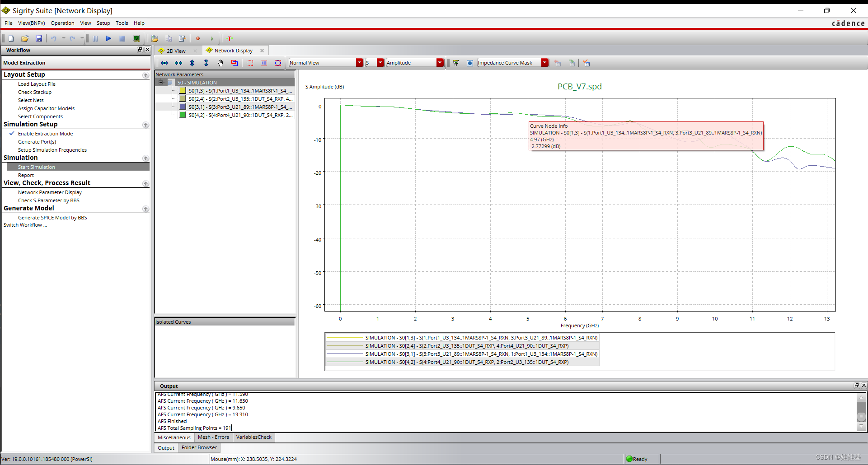Open the Normal View dropdown

(360, 63)
